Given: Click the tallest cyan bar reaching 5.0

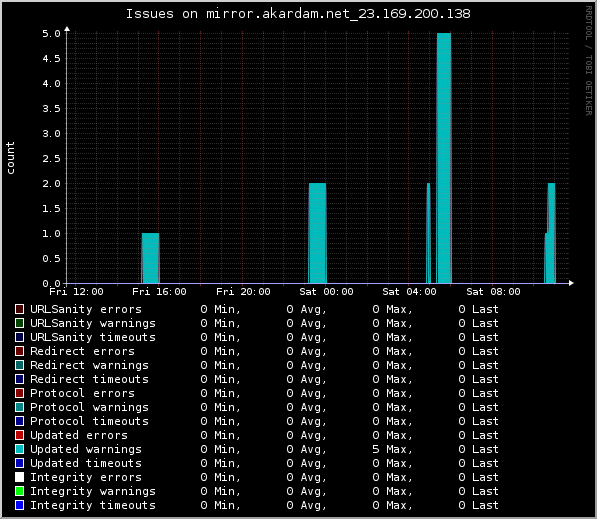Looking at the screenshot, I should pos(444,158).
